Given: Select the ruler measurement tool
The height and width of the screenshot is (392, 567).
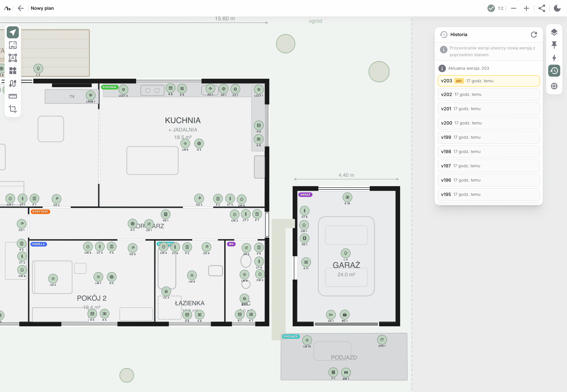Looking at the screenshot, I should [x=13, y=96].
